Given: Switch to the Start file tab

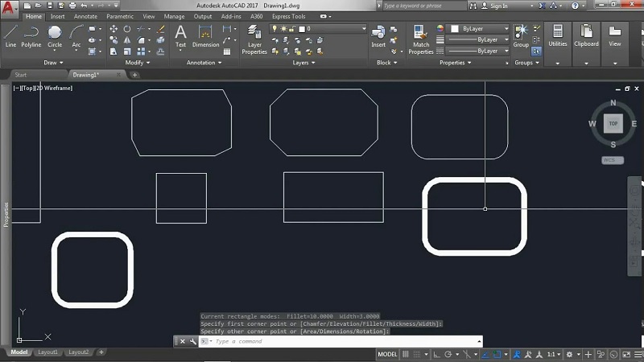Looking at the screenshot, I should 21,75.
